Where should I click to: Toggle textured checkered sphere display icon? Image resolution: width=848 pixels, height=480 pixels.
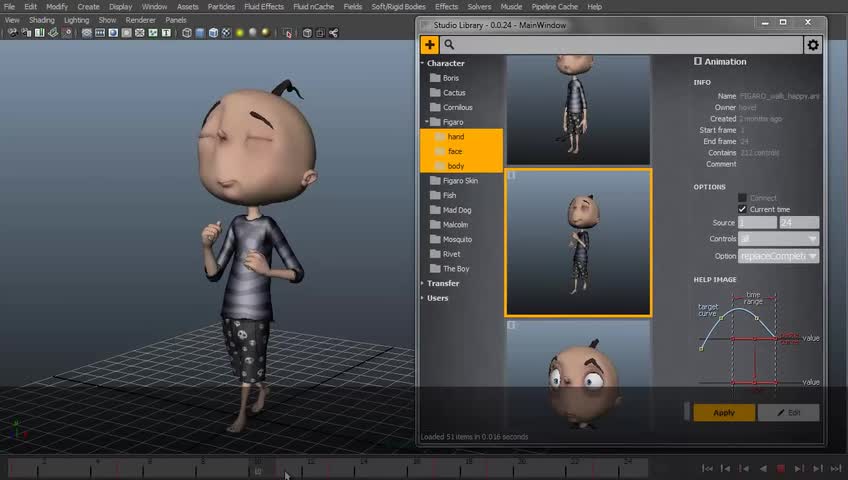click(227, 33)
